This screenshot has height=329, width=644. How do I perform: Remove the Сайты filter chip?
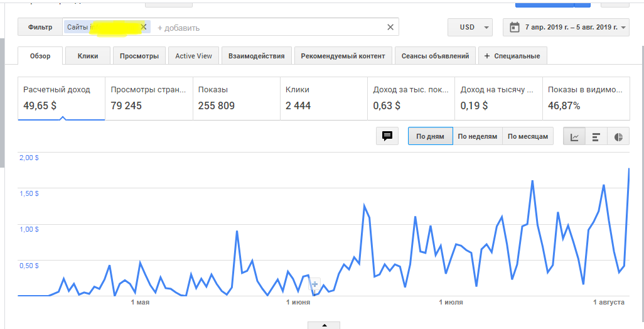(144, 27)
